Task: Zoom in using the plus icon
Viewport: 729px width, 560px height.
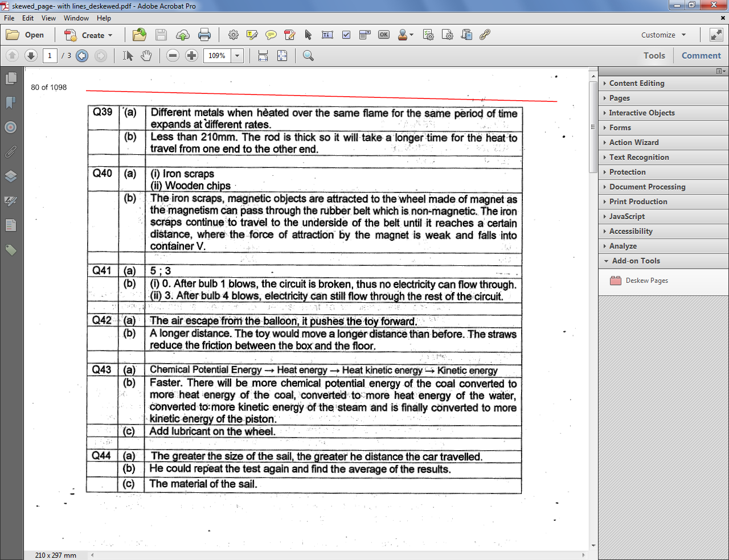Action: pos(191,55)
